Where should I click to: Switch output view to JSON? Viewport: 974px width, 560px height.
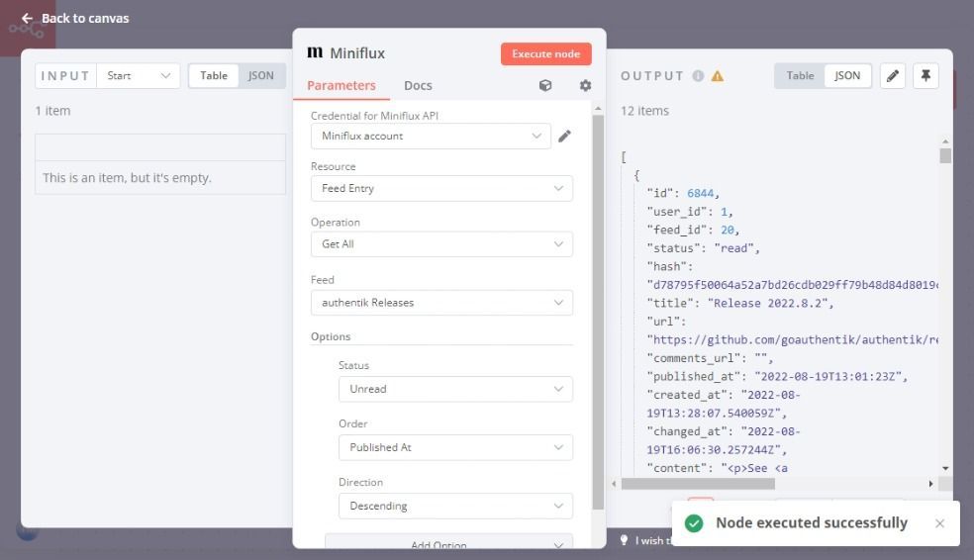(847, 76)
